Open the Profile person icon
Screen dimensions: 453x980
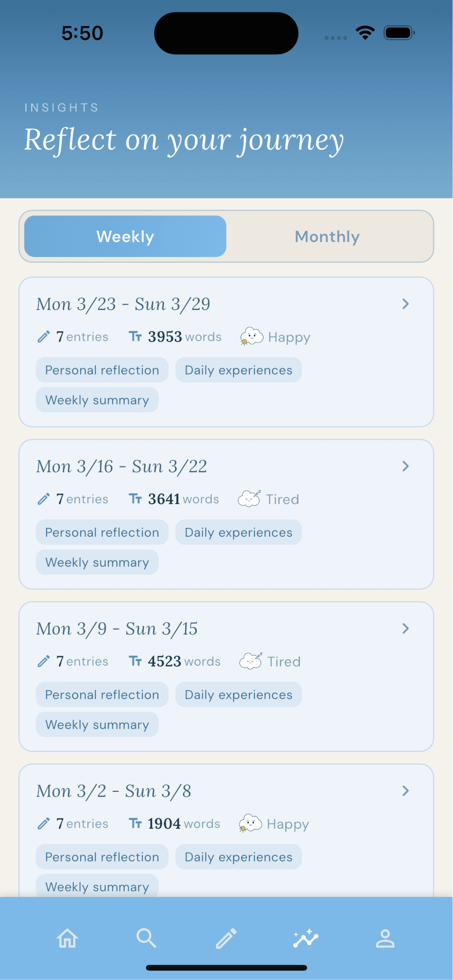point(385,938)
